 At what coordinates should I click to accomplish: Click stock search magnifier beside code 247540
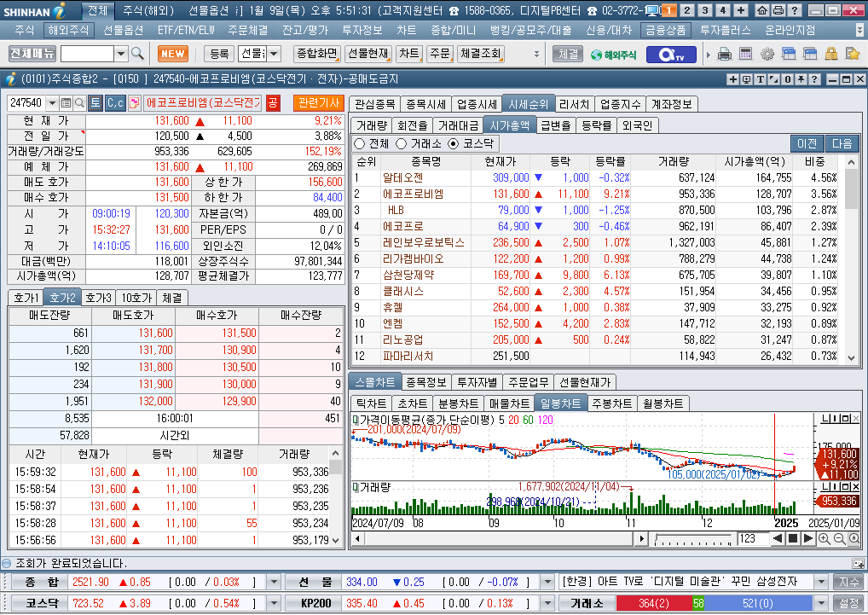coord(79,103)
